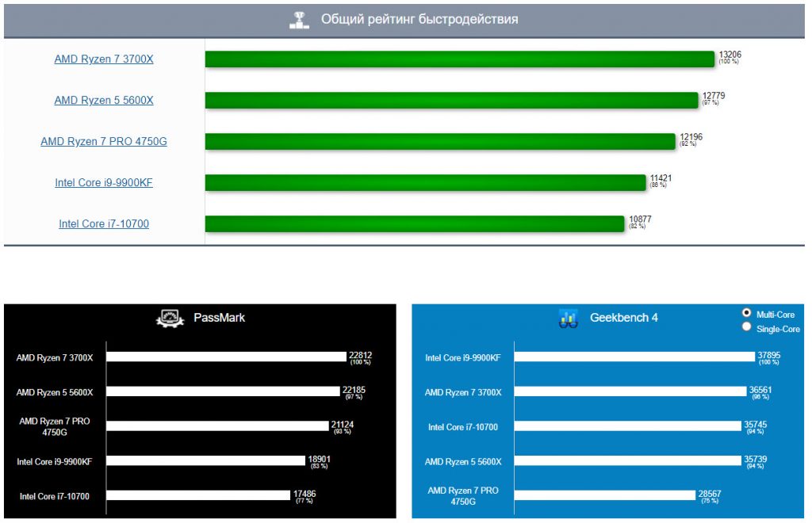Viewport: 812px width, 523px height.
Task: Click the Geekbench bar for Ryzen 7 PRO 4750G
Action: pos(603,495)
